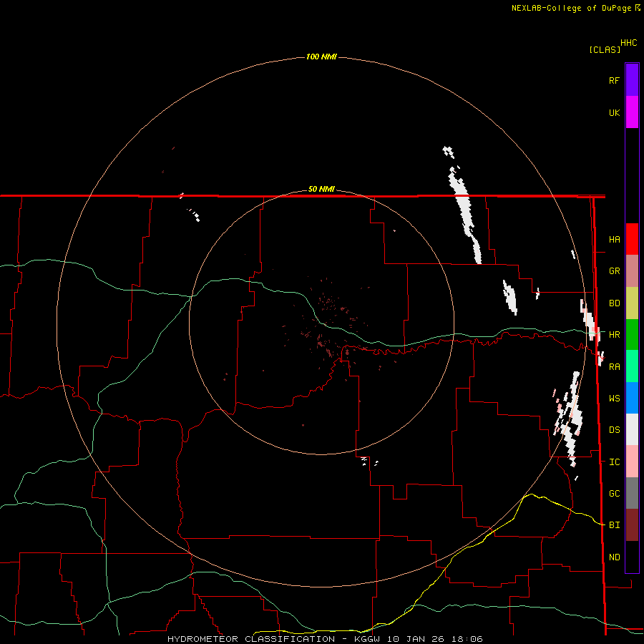The height and width of the screenshot is (644, 644).
Task: Click the GR legend label
Action: coord(614,271)
